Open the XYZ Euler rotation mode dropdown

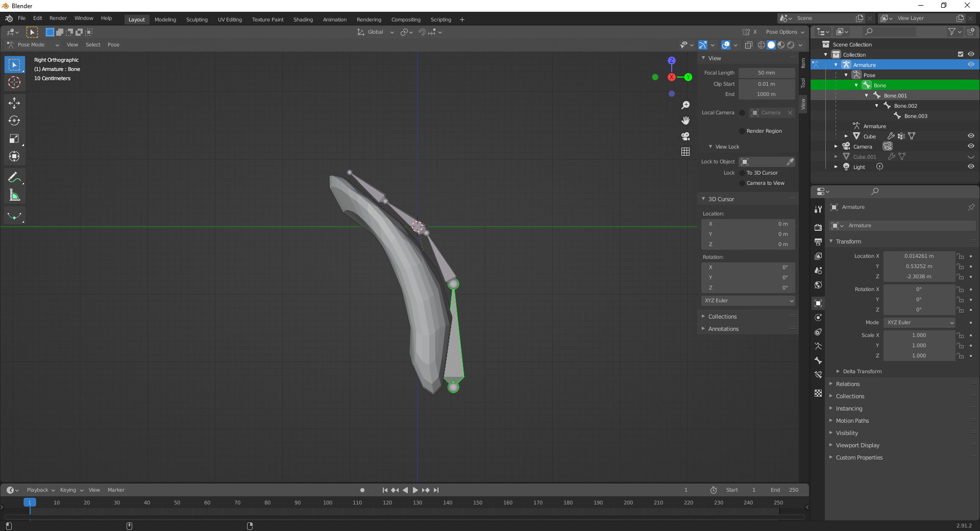point(919,323)
